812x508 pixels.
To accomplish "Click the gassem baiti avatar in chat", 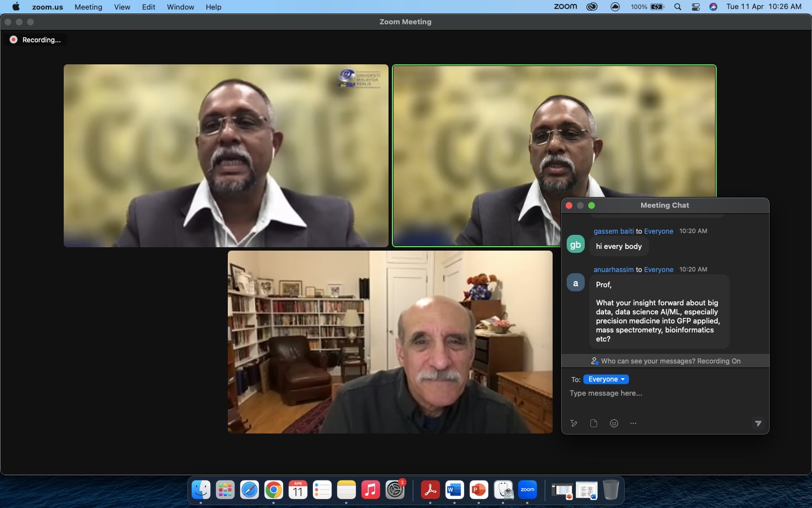I will click(x=575, y=245).
